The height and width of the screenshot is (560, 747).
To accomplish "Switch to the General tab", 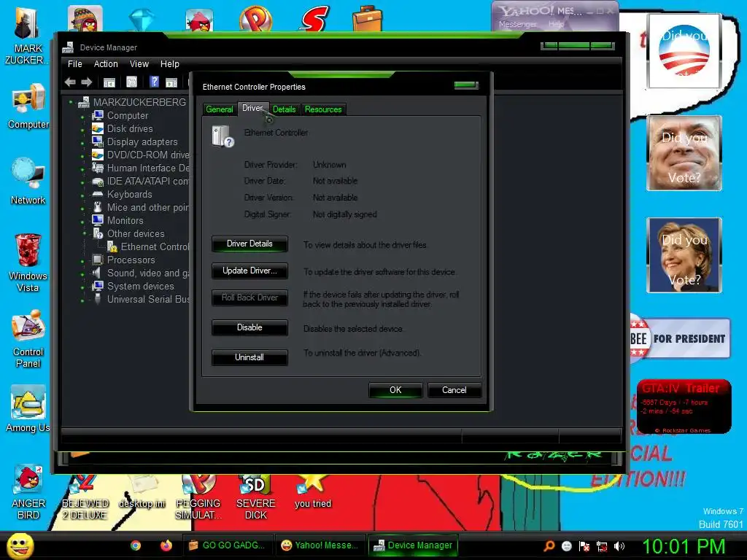I will (x=219, y=109).
